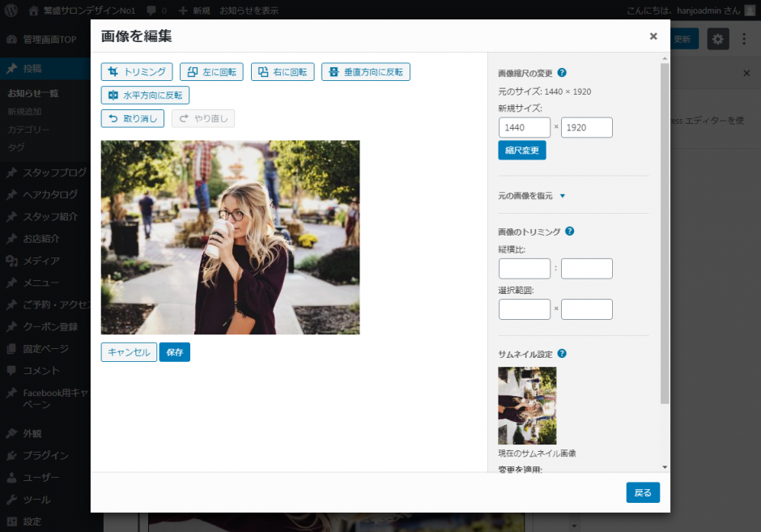Click the キャンセル button below image
Image resolution: width=761 pixels, height=532 pixels.
[x=129, y=352]
